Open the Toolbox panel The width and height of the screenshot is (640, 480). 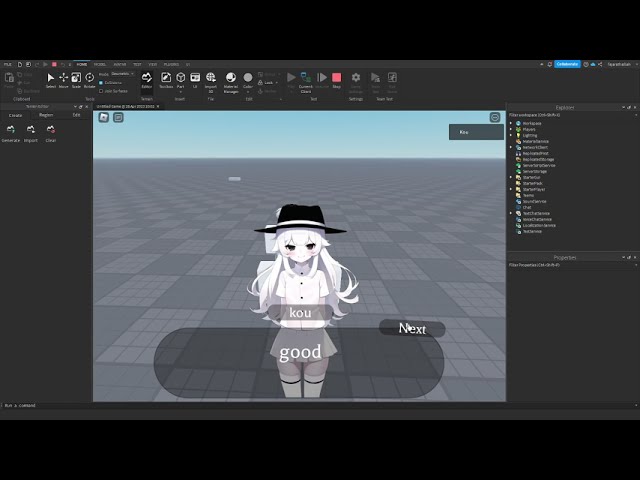click(166, 79)
